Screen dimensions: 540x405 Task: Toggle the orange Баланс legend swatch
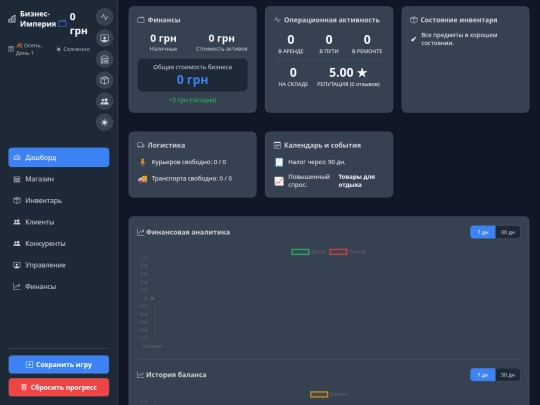click(319, 394)
